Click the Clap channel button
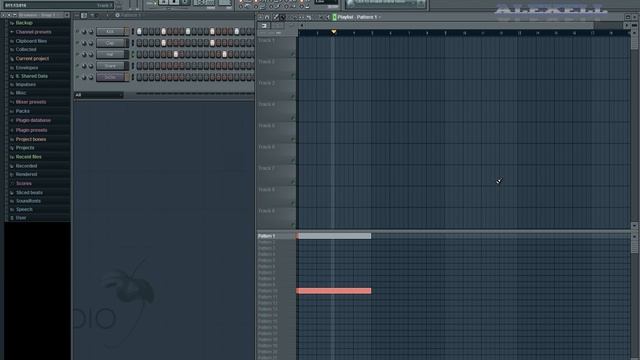 click(x=110, y=43)
